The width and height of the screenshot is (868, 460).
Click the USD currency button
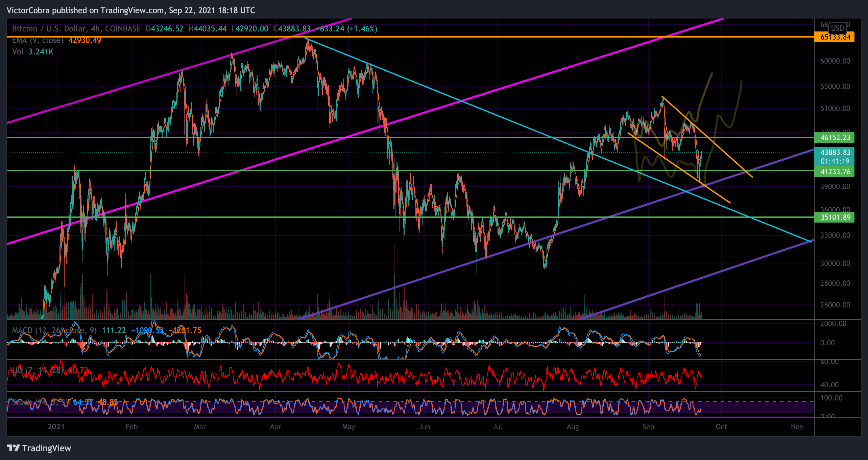[x=838, y=28]
